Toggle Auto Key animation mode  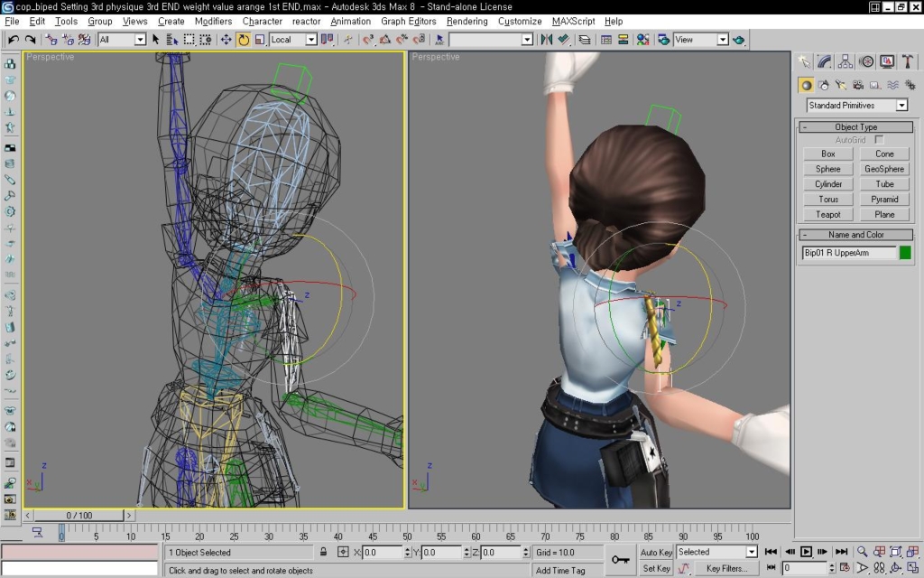656,552
